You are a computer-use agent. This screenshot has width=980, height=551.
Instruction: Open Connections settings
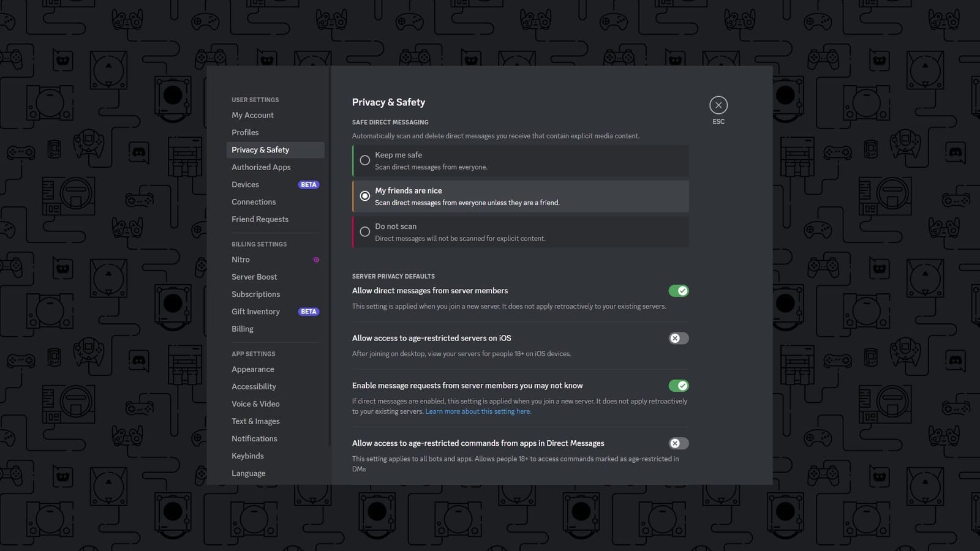point(254,201)
